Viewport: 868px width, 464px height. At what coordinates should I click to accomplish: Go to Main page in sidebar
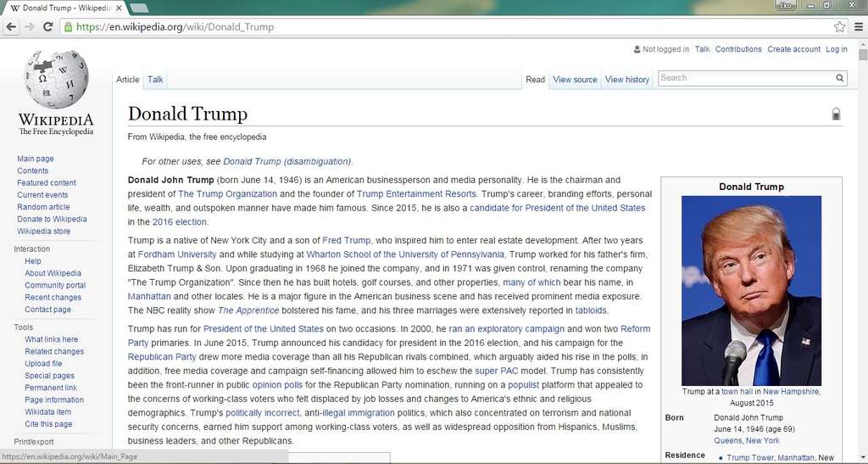[36, 159]
